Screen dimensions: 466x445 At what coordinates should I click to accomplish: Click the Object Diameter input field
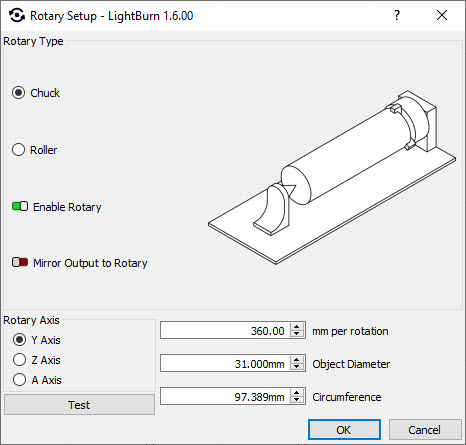point(225,363)
